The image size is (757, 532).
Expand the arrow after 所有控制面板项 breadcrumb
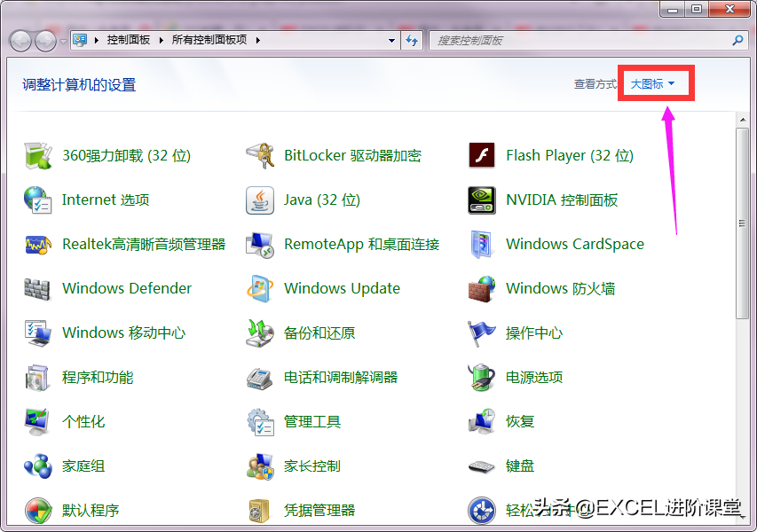258,40
